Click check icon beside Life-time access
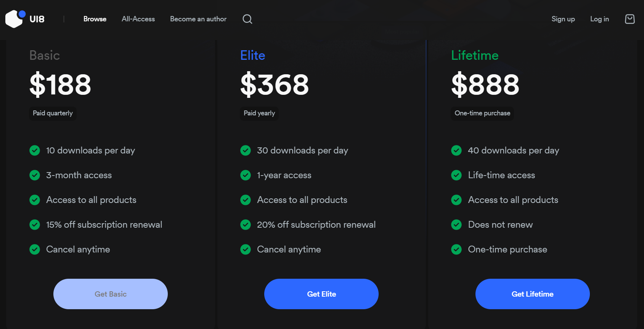The image size is (644, 329). [x=456, y=175]
